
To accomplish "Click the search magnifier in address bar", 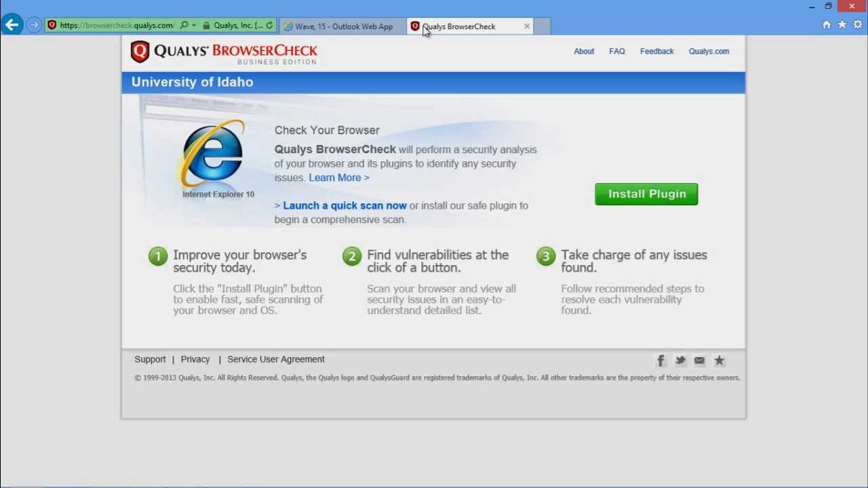I will pos(184,25).
